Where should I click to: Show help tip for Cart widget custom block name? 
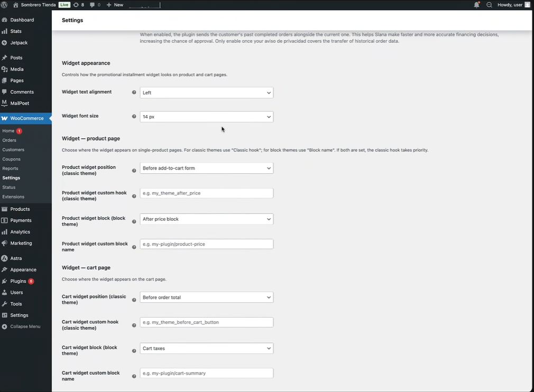click(134, 376)
